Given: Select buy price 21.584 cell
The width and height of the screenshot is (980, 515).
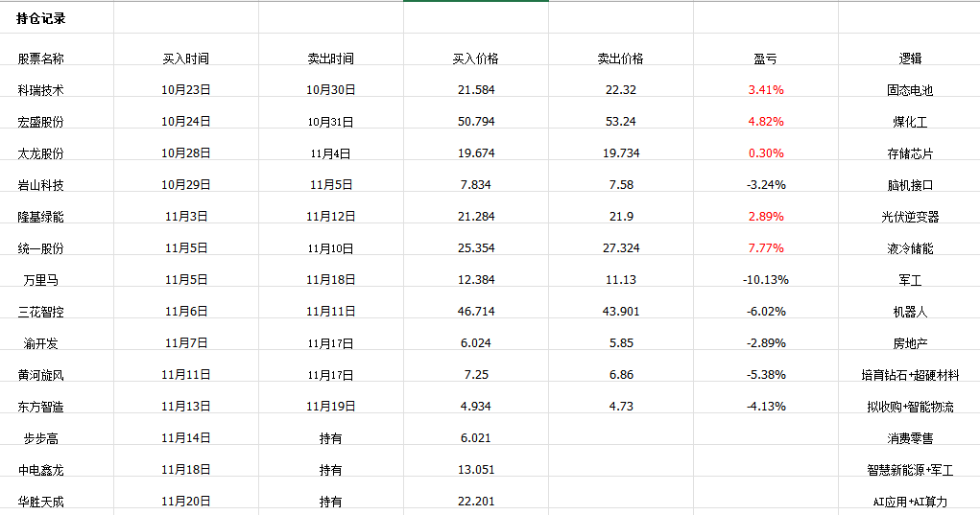Looking at the screenshot, I should coord(476,90).
